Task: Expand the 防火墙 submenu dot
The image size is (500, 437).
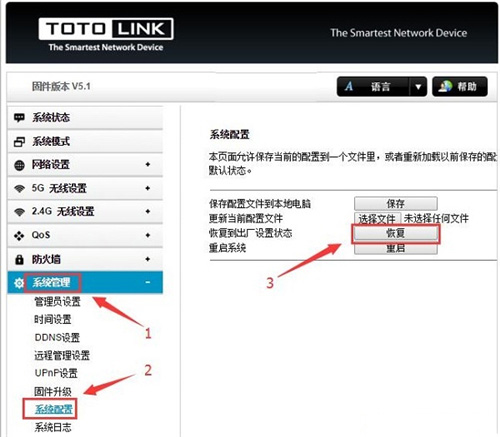Action: tap(148, 259)
